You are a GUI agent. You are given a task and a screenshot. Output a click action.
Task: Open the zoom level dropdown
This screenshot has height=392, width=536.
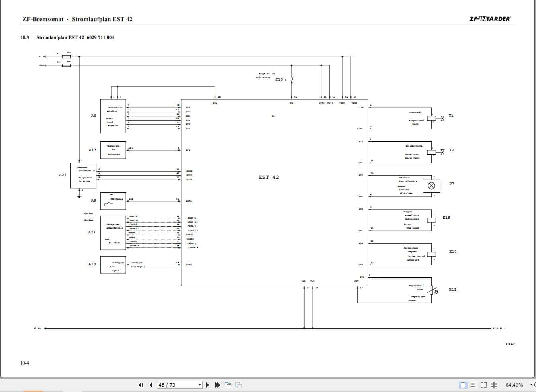(530, 385)
